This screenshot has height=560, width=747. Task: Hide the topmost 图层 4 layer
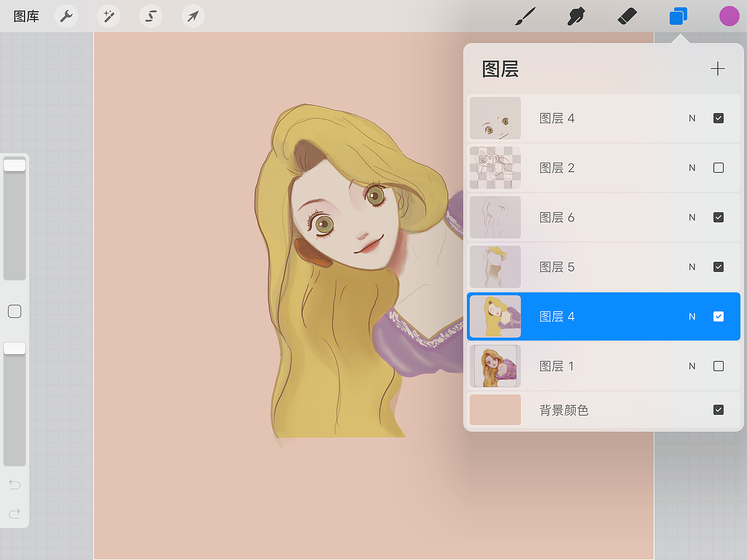coord(718,118)
